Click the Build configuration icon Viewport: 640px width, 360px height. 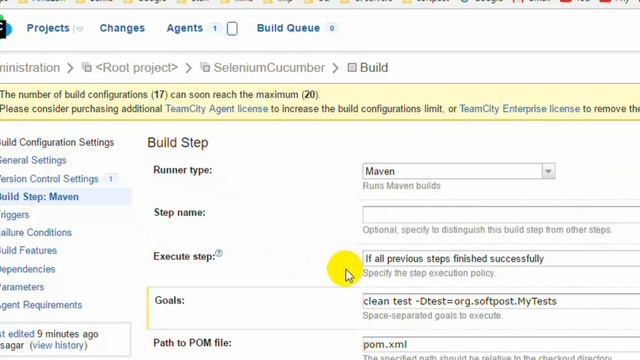(x=352, y=67)
